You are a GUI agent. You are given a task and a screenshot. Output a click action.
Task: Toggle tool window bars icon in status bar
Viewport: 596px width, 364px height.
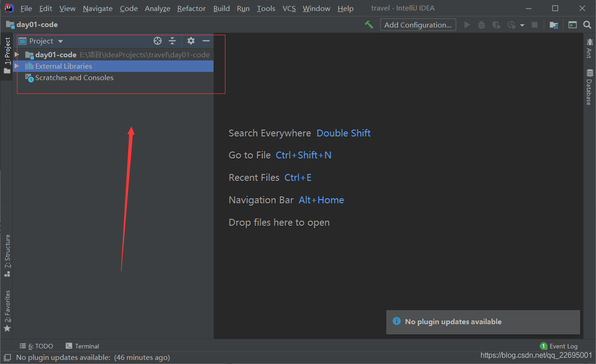pos(7,357)
